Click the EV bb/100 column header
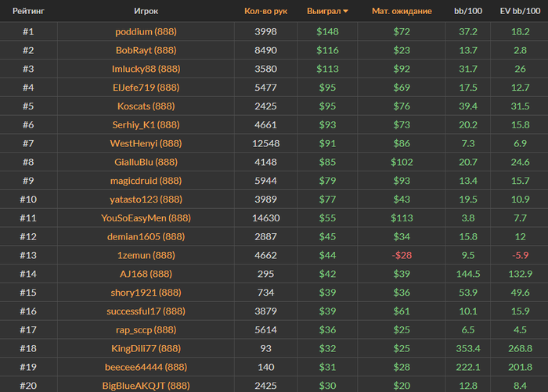Viewport: 548px width, 392px height. 520,11
